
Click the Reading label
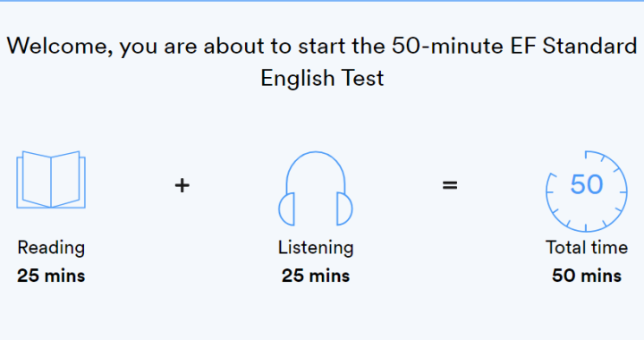[51, 249]
